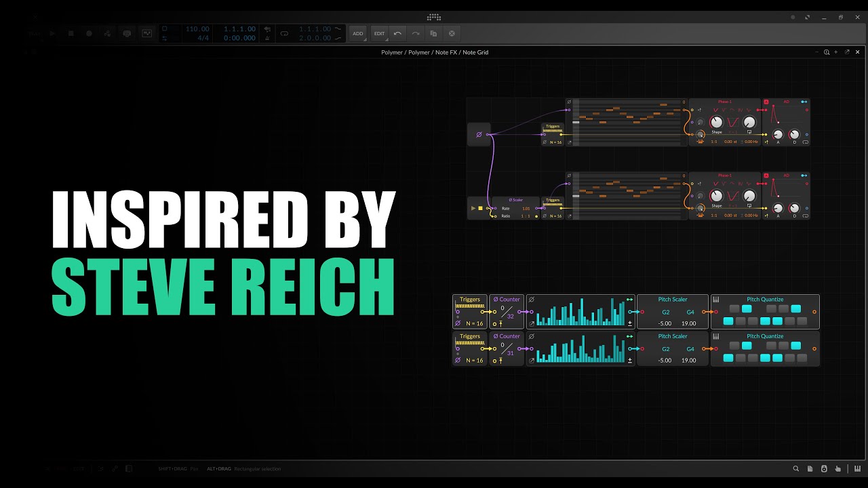Open the Bitwig logo menu

(434, 17)
